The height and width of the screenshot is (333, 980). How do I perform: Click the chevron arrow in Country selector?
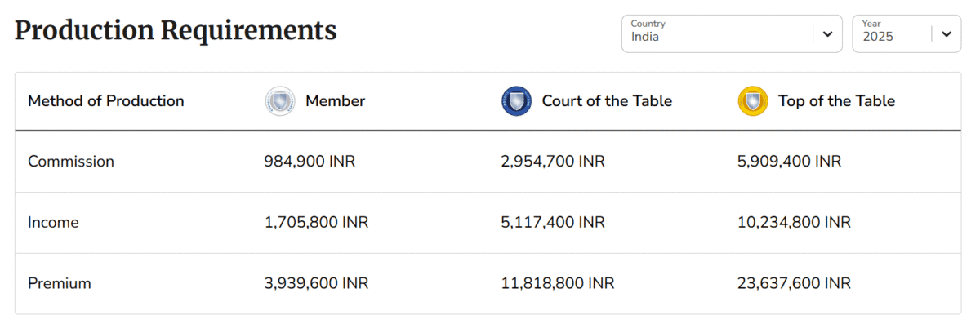827,34
